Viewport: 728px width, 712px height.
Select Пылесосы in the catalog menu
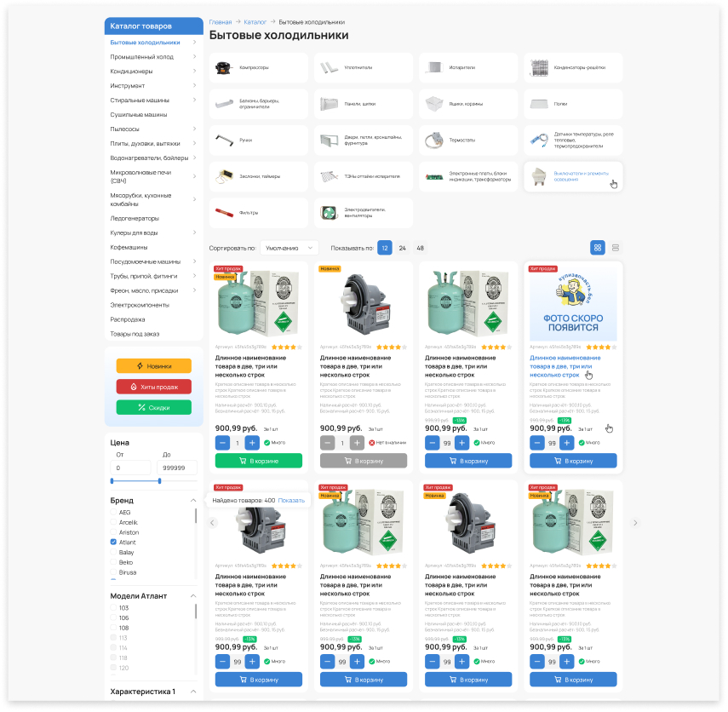[x=125, y=129]
